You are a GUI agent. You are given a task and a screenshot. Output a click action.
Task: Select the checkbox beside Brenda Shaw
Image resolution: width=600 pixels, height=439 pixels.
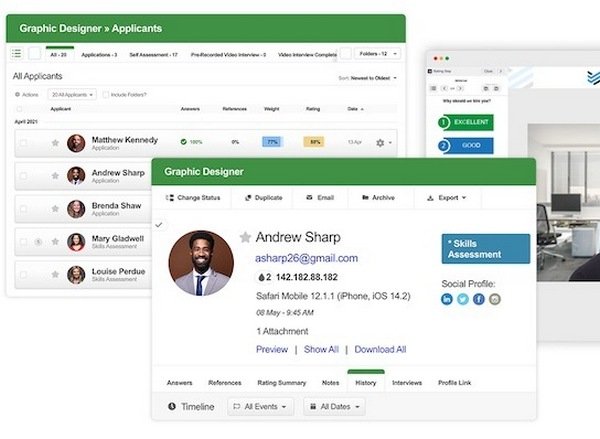pos(24,209)
